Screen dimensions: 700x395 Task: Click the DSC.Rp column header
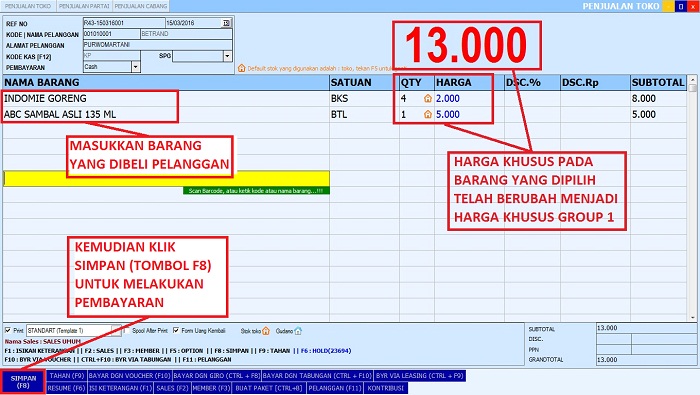595,83
